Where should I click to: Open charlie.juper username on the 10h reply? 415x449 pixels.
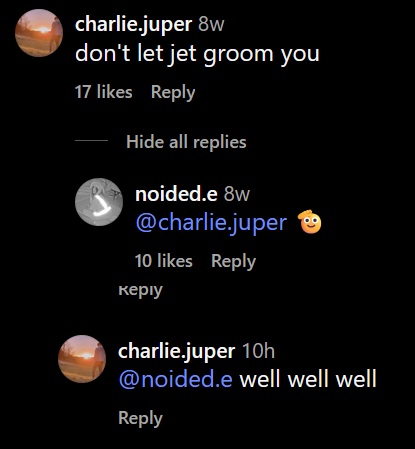pyautogui.click(x=177, y=351)
